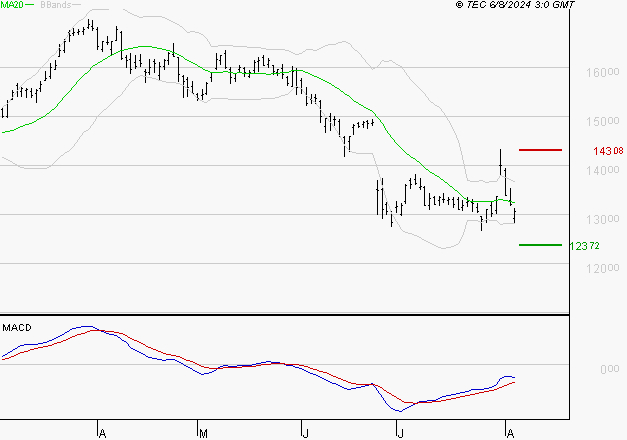Select the 150.00 price axis label
627x440 pixels.
[x=603, y=121]
